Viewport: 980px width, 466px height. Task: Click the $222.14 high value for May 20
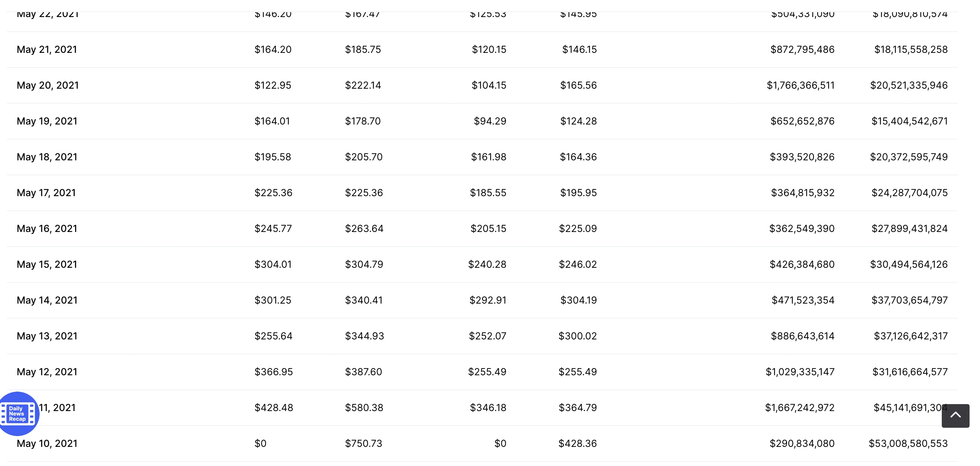(363, 85)
